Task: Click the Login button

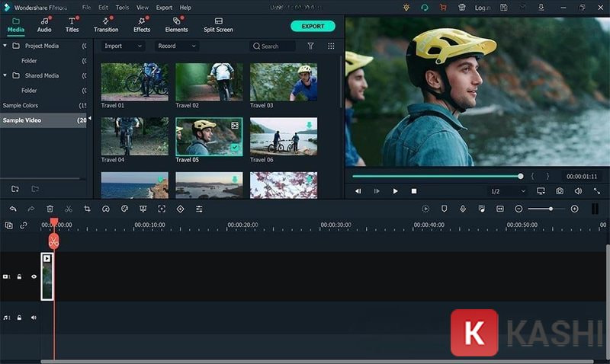Action: 483,8
